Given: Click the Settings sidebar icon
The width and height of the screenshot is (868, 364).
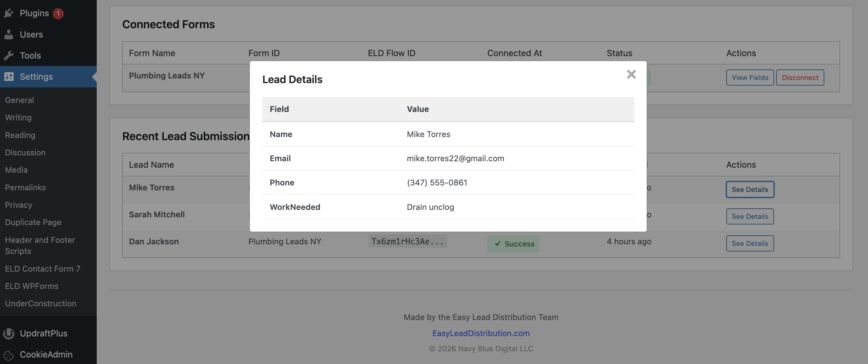Looking at the screenshot, I should pos(9,77).
